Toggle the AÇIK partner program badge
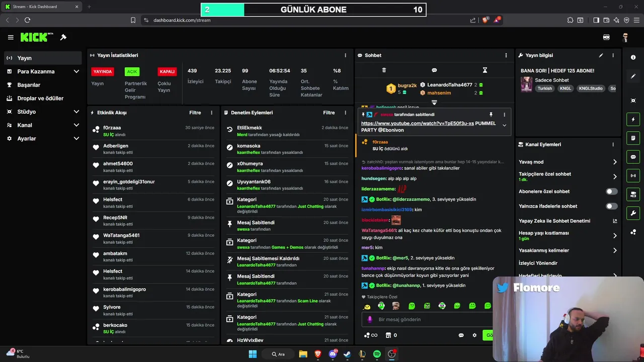The width and height of the screenshot is (644, 362). click(x=132, y=71)
